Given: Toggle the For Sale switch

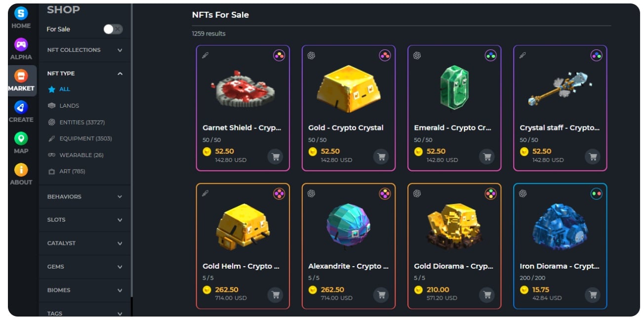Looking at the screenshot, I should (x=113, y=29).
